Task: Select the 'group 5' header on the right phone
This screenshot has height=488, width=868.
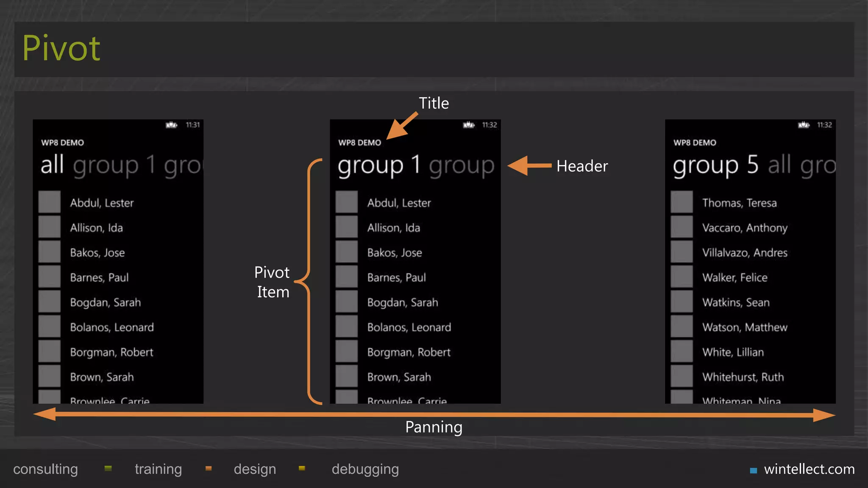Action: tap(715, 165)
